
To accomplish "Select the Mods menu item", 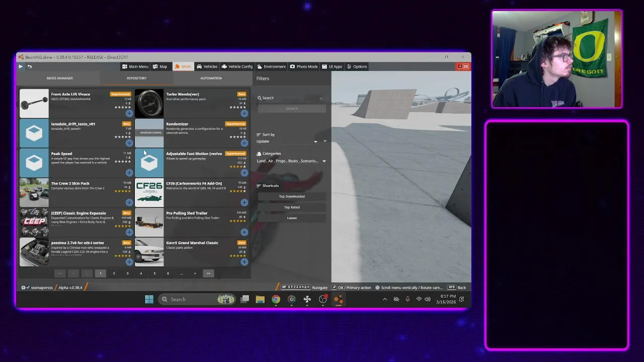I will click(183, 66).
